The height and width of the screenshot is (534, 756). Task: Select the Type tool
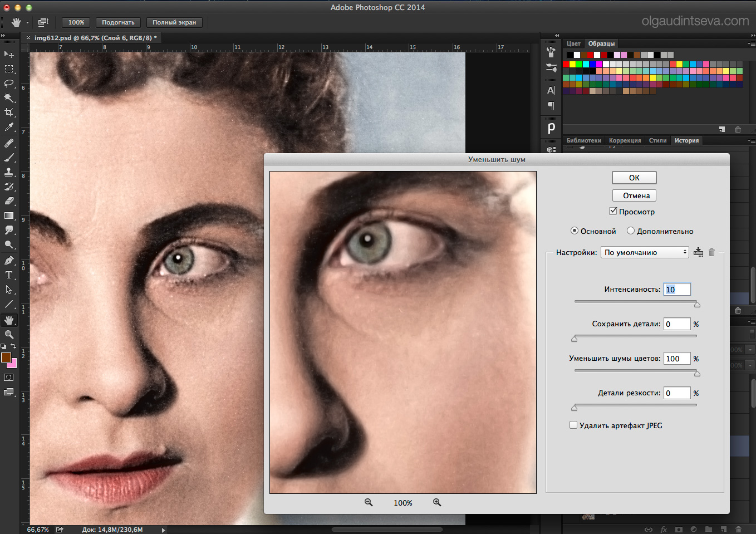pyautogui.click(x=9, y=275)
